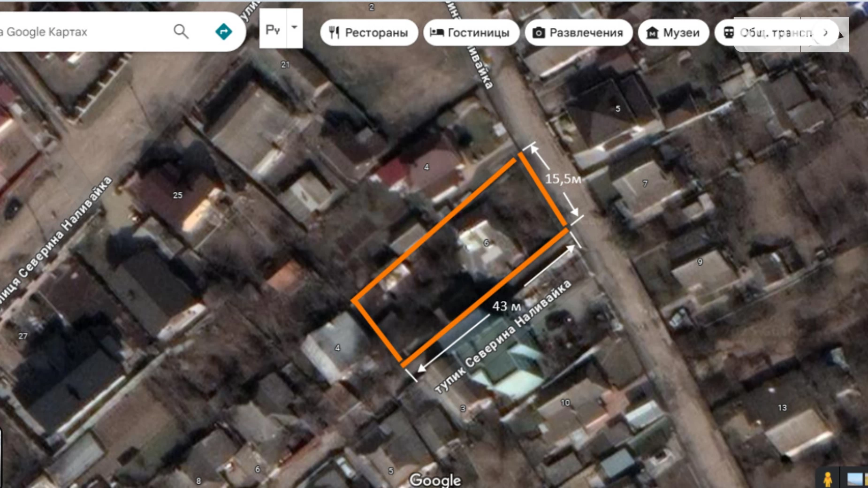
Task: Filter map by Развлечения
Action: point(579,32)
